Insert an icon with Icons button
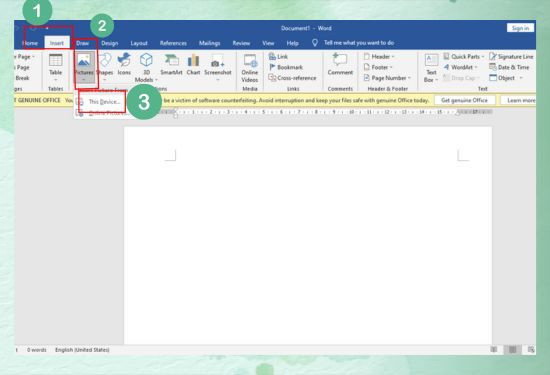Screen dimensions: 550x375 coord(124,65)
